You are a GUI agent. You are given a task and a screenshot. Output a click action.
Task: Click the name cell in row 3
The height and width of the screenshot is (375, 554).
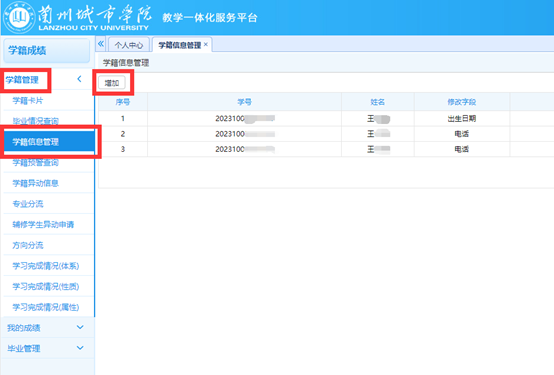pyautogui.click(x=378, y=149)
